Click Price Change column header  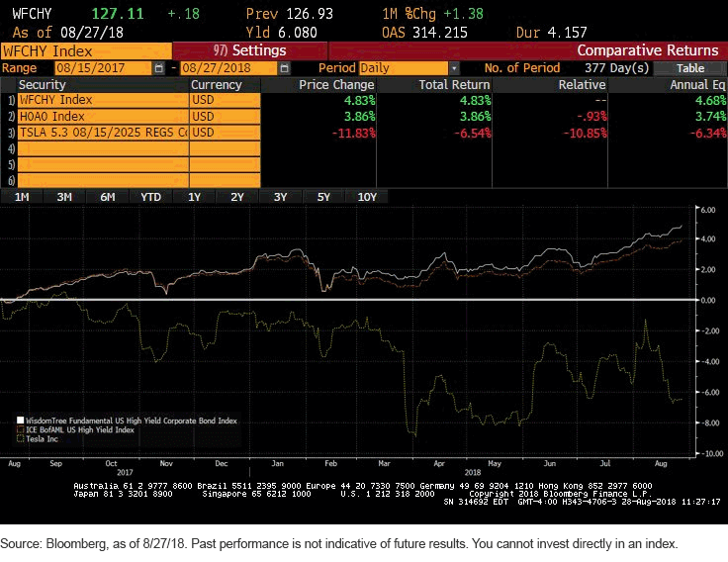[336, 84]
